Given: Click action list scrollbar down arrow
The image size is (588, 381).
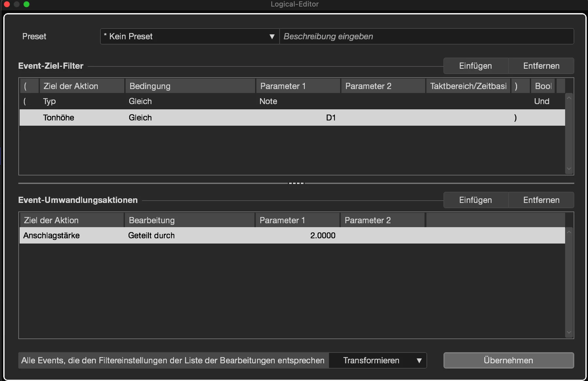Looking at the screenshot, I should coord(569,333).
